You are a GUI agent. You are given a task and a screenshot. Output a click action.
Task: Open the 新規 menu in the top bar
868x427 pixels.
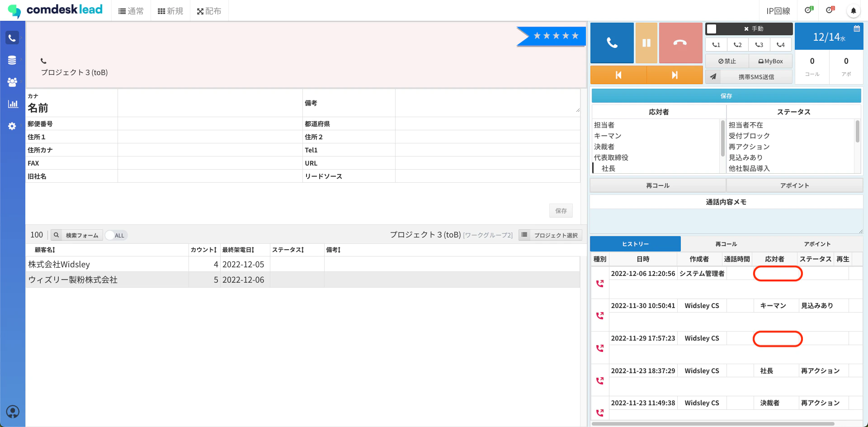170,11
